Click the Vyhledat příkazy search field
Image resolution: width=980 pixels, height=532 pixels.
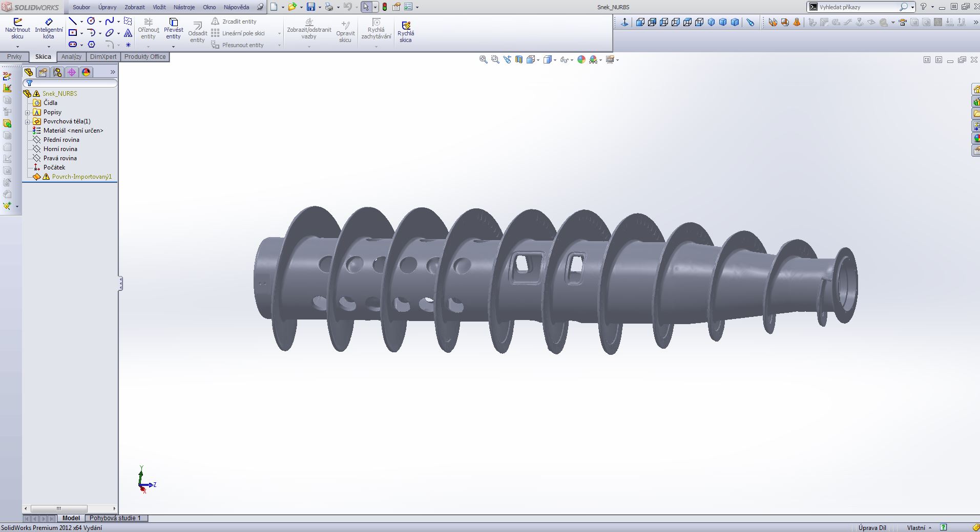(x=858, y=7)
